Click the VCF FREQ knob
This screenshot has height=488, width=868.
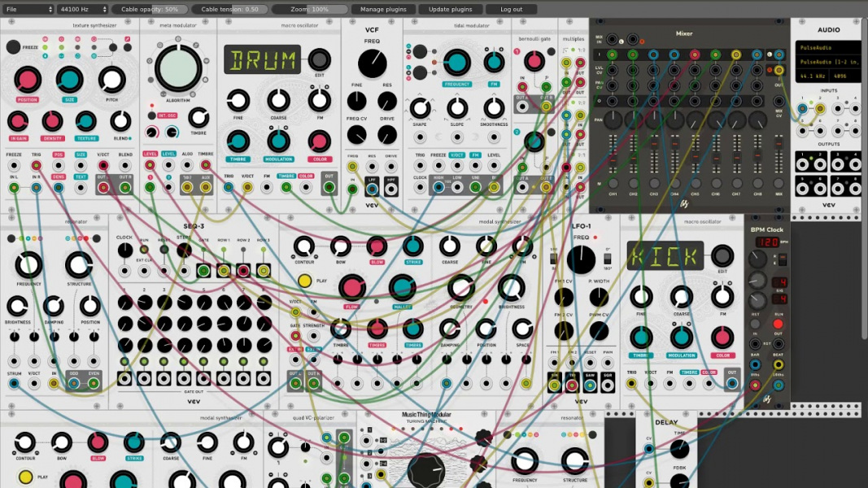tap(372, 63)
